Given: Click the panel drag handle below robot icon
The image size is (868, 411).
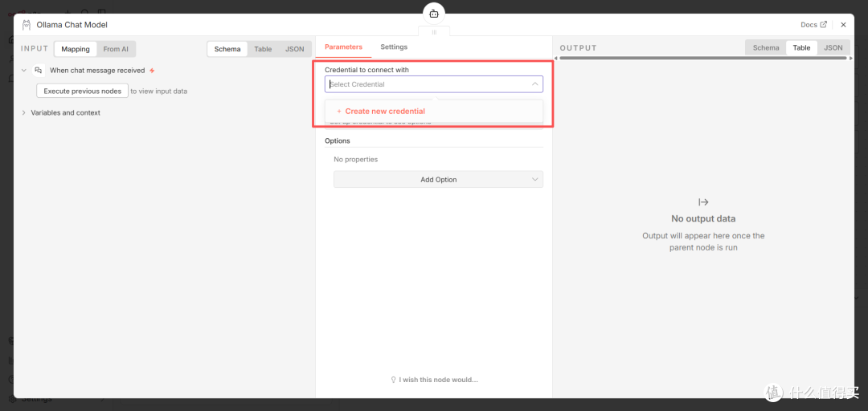Looking at the screenshot, I should pyautogui.click(x=434, y=32).
